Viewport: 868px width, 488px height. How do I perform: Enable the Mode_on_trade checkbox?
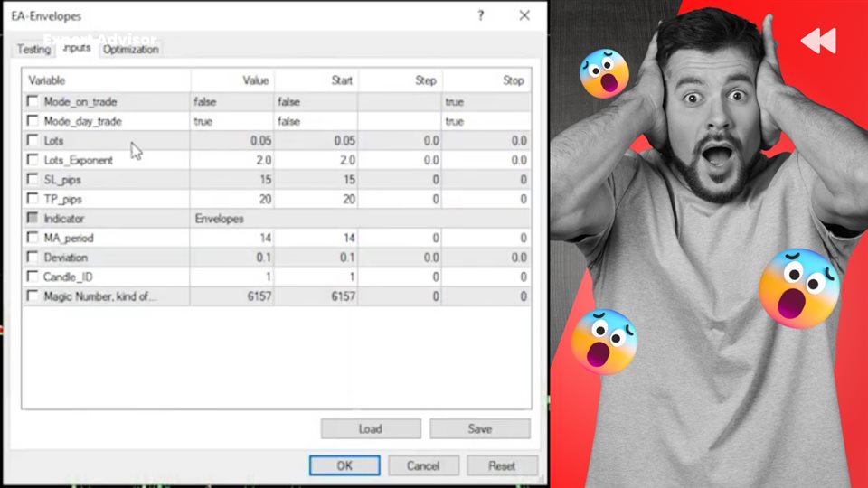33,102
